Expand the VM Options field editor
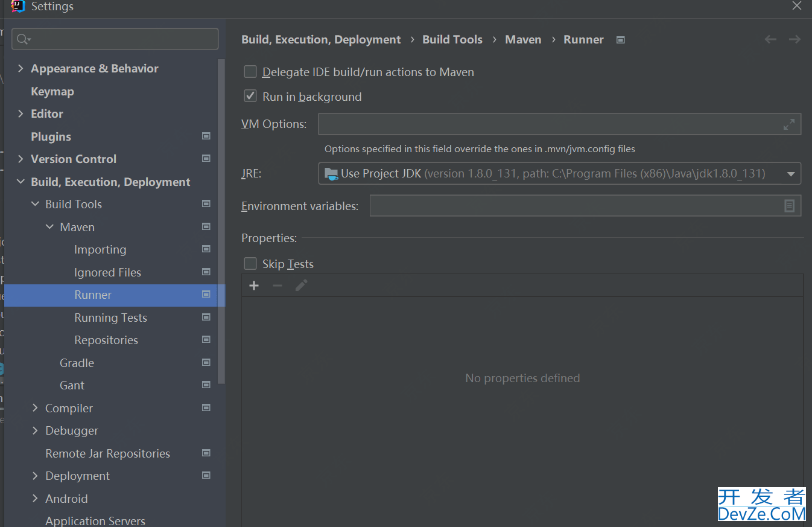This screenshot has height=527, width=812. [x=789, y=124]
